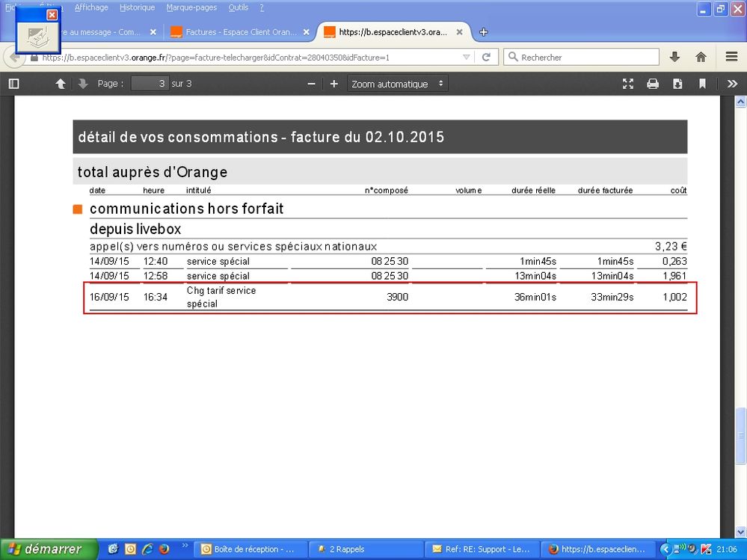Go to previous PDF page
The width and height of the screenshot is (747, 560).
(x=61, y=84)
